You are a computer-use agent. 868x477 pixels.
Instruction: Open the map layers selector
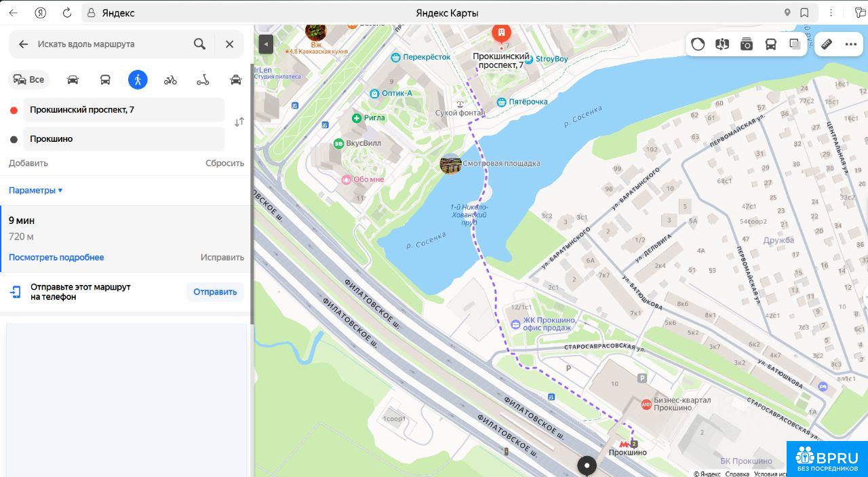[795, 44]
